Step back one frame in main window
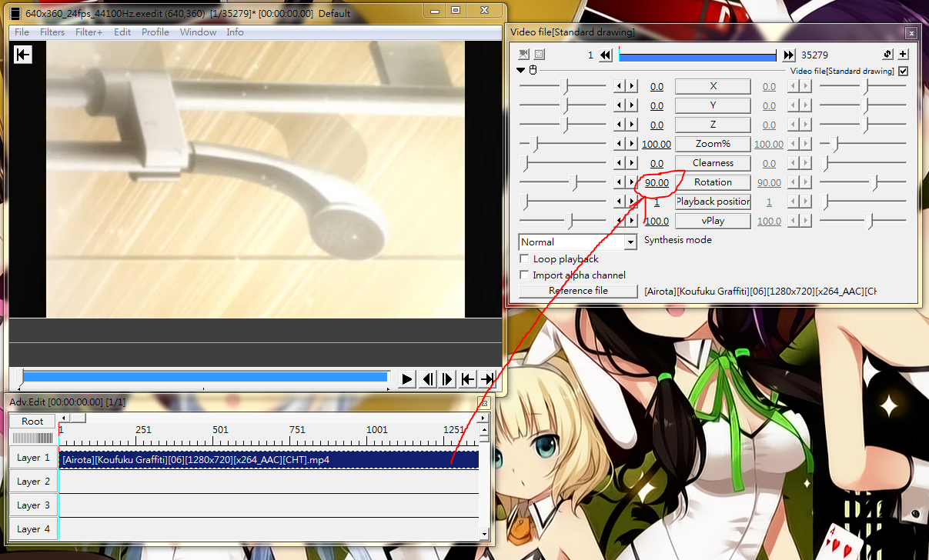The height and width of the screenshot is (560, 929). point(428,378)
